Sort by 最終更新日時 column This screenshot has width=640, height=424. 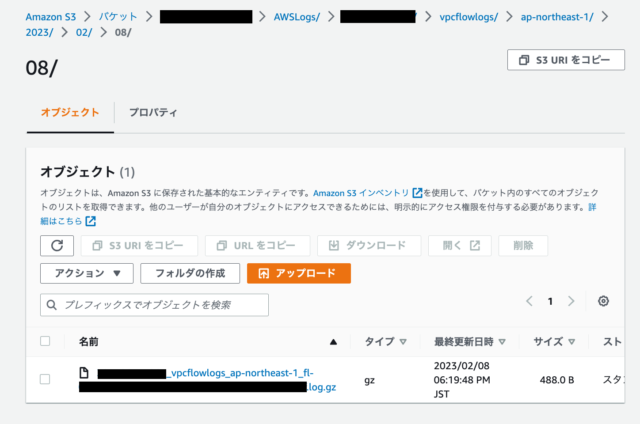point(469,342)
